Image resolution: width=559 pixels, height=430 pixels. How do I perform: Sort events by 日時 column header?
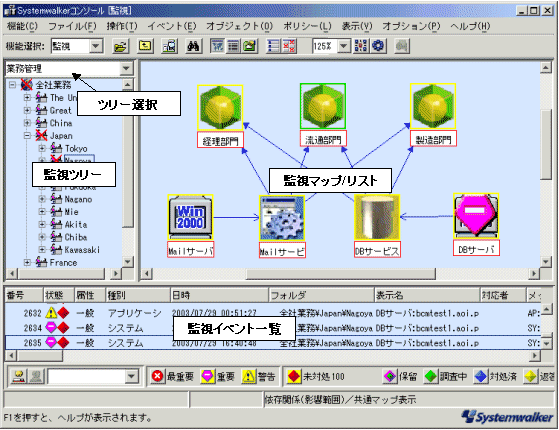pyautogui.click(x=219, y=295)
